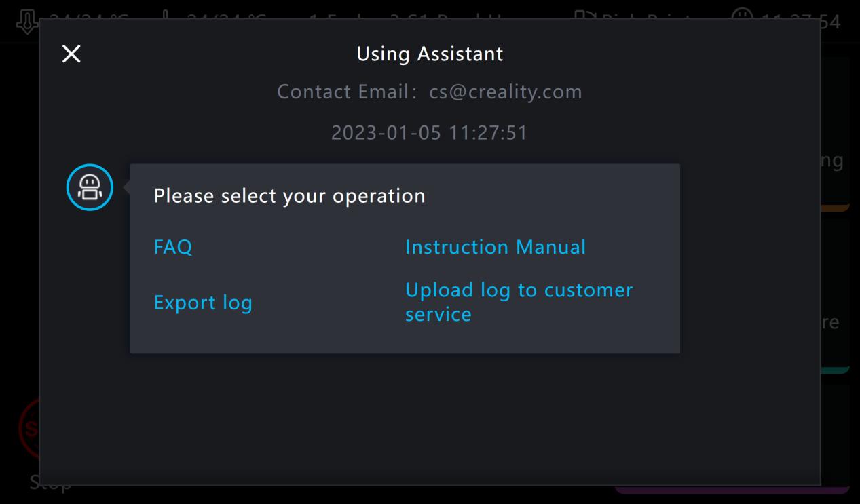The height and width of the screenshot is (504, 860).
Task: Click the 2023-01-05 message timestamp
Action: pos(429,132)
